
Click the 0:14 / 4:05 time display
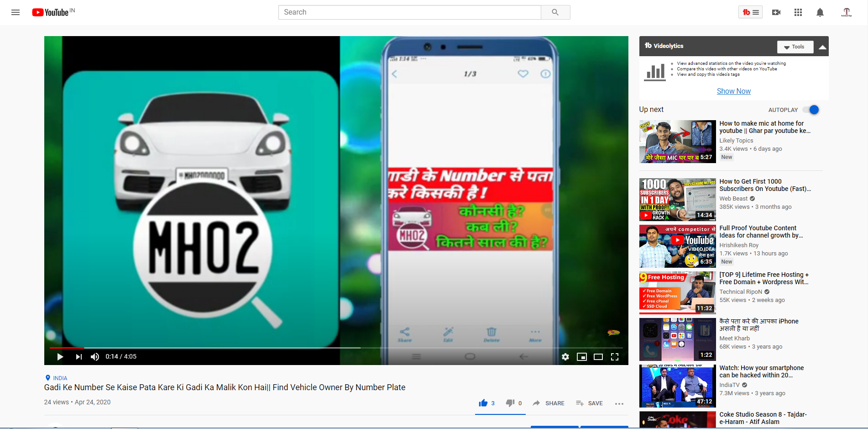click(x=121, y=357)
